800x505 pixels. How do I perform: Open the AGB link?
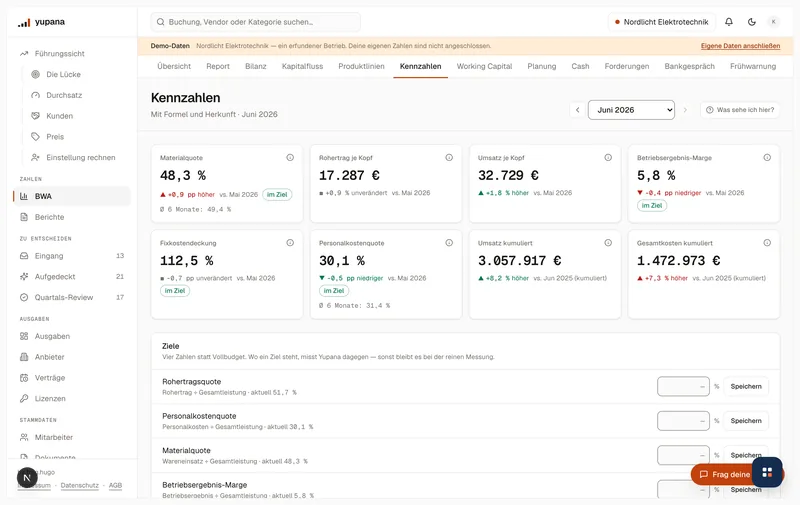[x=115, y=486]
